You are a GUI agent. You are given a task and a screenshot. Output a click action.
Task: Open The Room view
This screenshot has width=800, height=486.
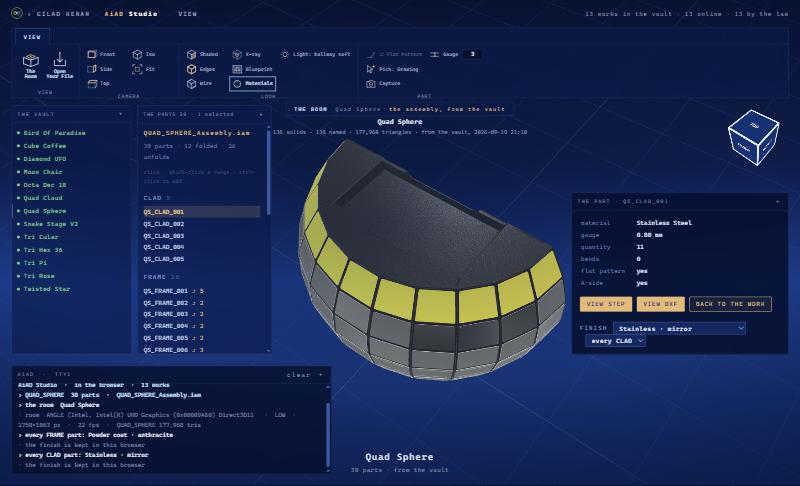click(31, 66)
